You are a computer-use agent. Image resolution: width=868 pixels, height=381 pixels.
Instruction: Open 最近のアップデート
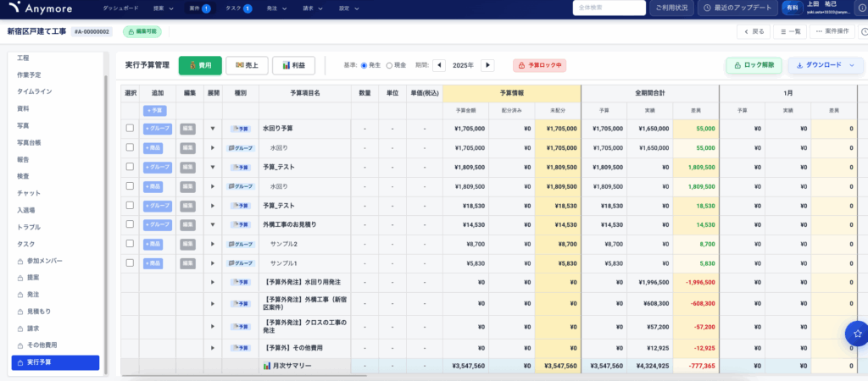coord(737,8)
